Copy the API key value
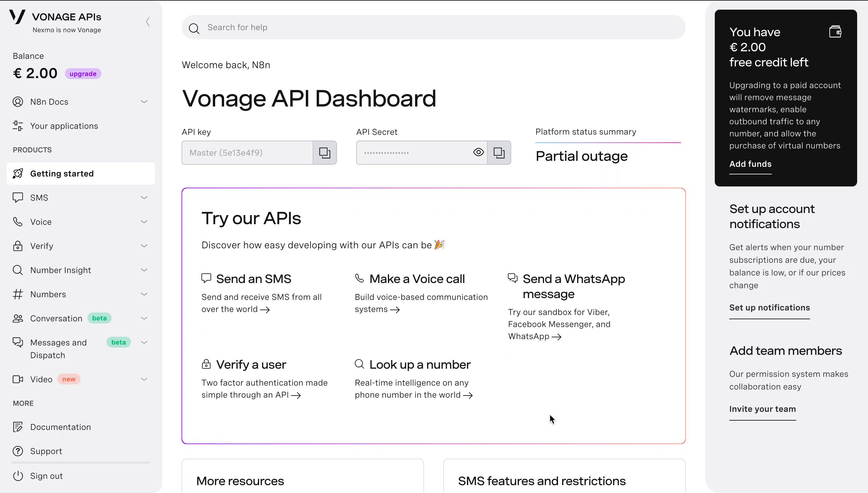Viewport: 868px width, 493px height. (325, 153)
